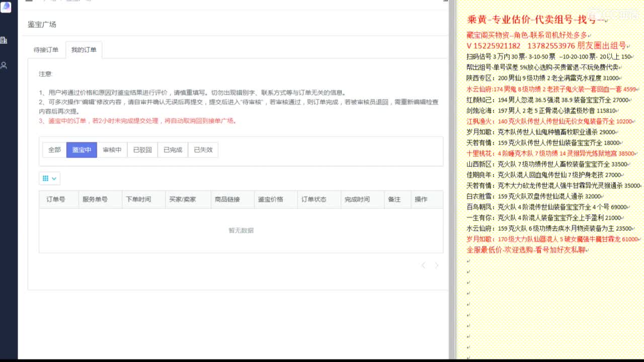Click the 红颜知己 line in document
The image size is (644, 362).
pos(548,100)
